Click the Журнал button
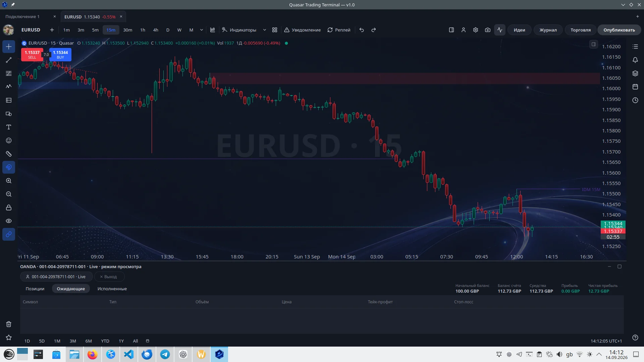The height and width of the screenshot is (362, 644). [548, 30]
